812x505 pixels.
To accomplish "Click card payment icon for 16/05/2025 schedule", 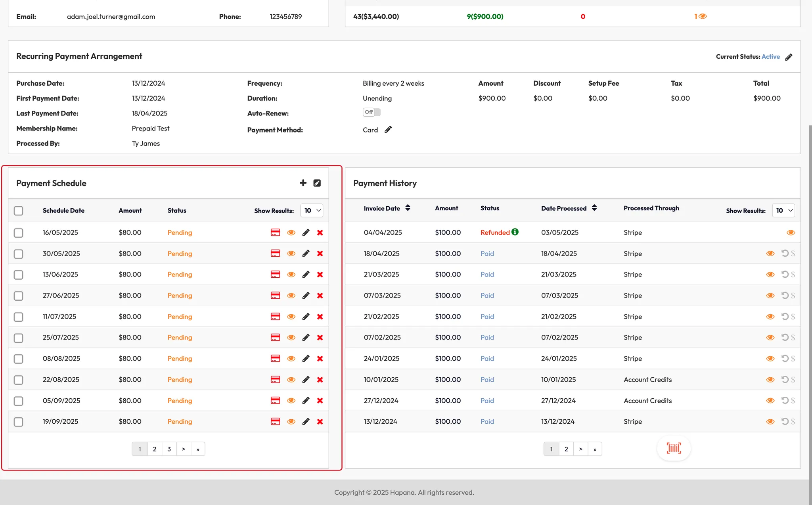I will coord(275,232).
